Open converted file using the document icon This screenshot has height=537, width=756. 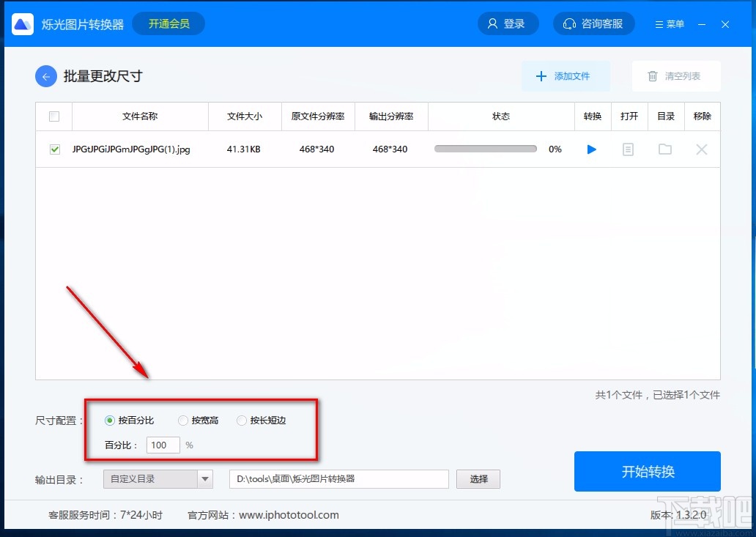(629, 149)
